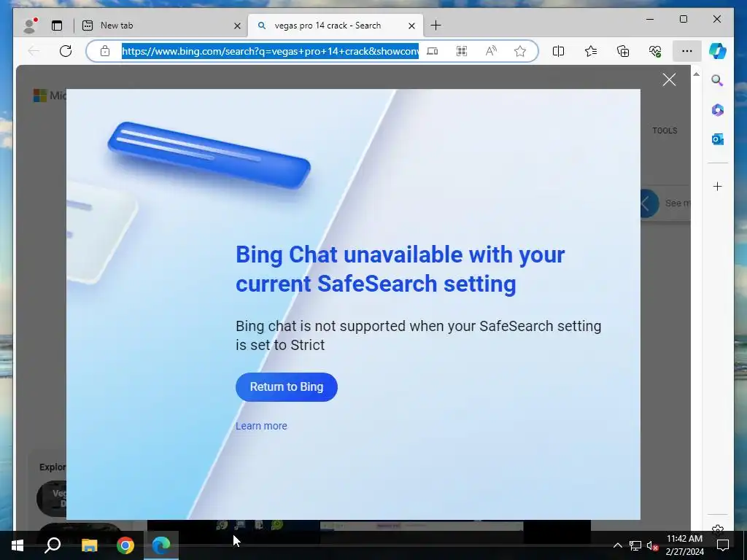Open the Edge profile icon
This screenshot has height=560, width=747.
[30, 26]
